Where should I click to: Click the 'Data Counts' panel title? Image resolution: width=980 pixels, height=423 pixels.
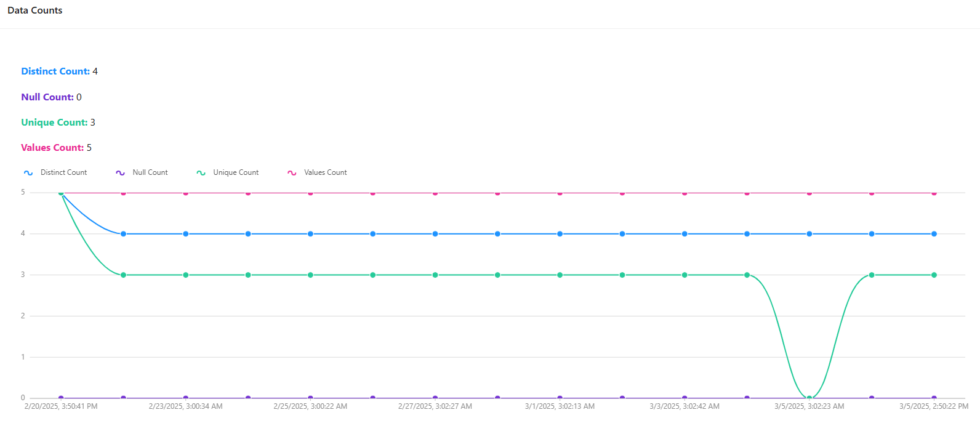coord(35,10)
